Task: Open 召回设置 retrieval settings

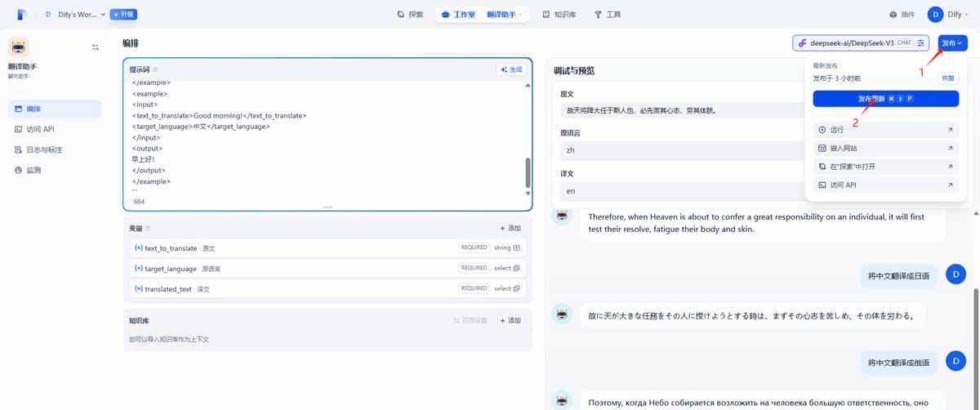Action: click(x=471, y=320)
